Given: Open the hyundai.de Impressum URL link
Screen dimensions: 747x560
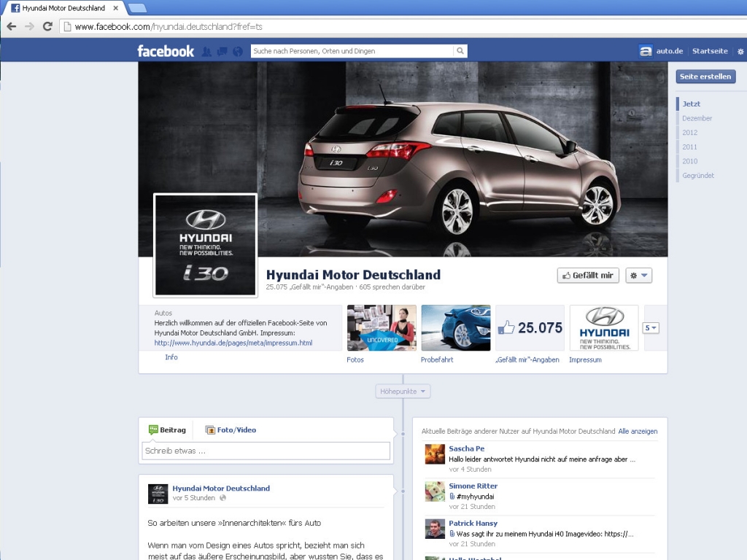Looking at the screenshot, I should pyautogui.click(x=233, y=343).
